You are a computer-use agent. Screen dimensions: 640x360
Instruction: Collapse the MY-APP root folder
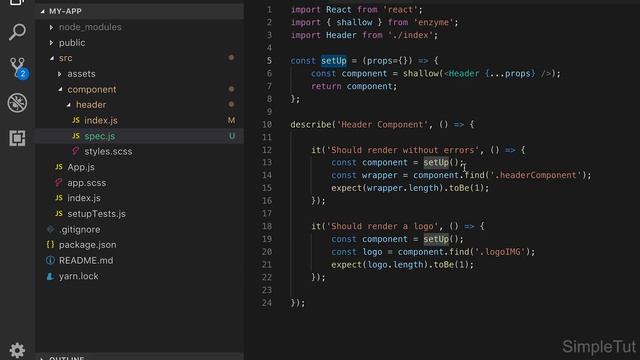click(43, 11)
